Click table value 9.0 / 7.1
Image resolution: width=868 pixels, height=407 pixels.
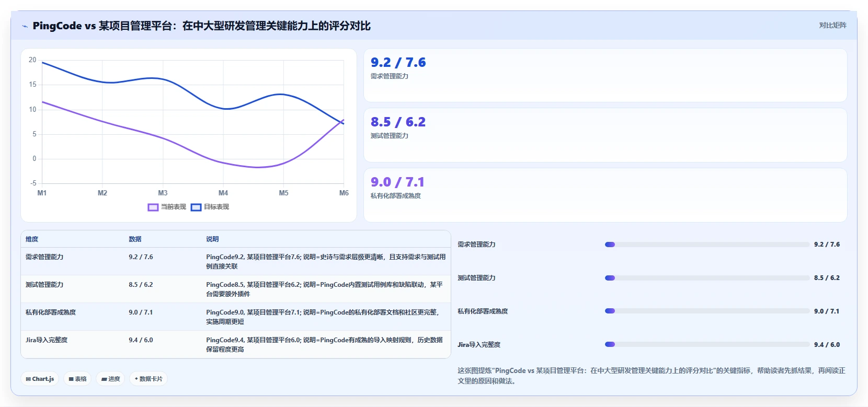coord(141,312)
